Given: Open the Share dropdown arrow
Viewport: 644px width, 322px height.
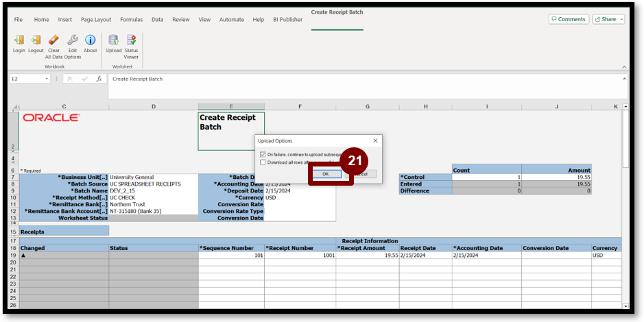Looking at the screenshot, I should 621,19.
